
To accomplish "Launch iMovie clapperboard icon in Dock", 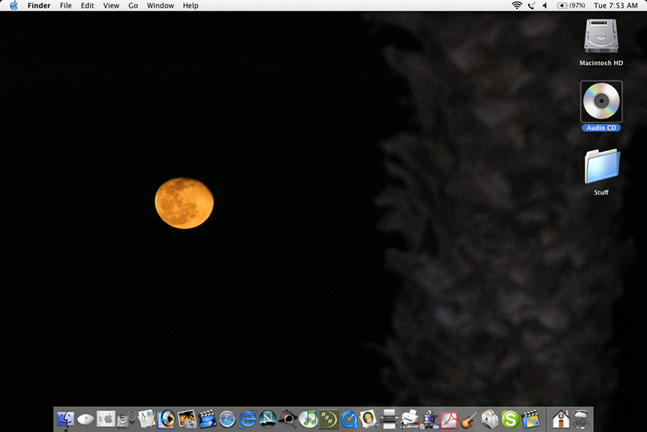I will coord(208,419).
